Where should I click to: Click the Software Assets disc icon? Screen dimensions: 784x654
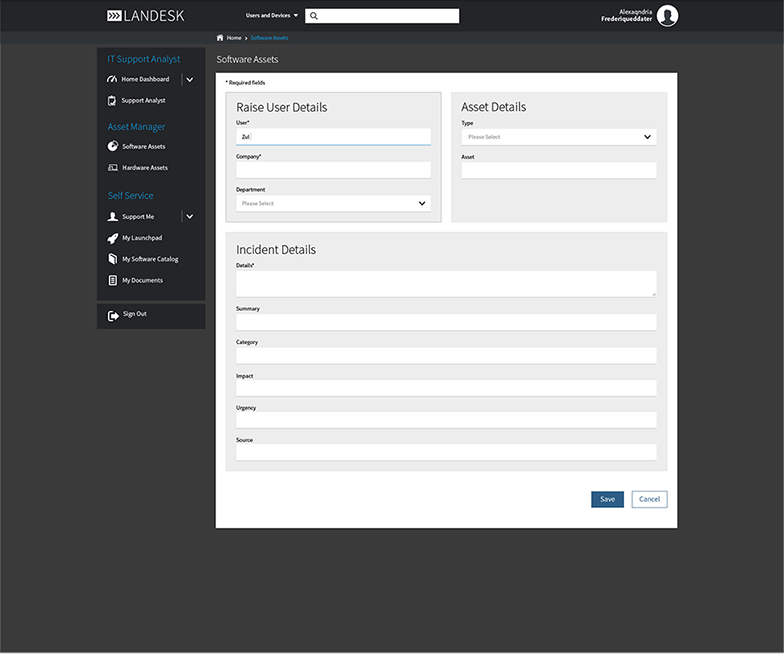[113, 146]
